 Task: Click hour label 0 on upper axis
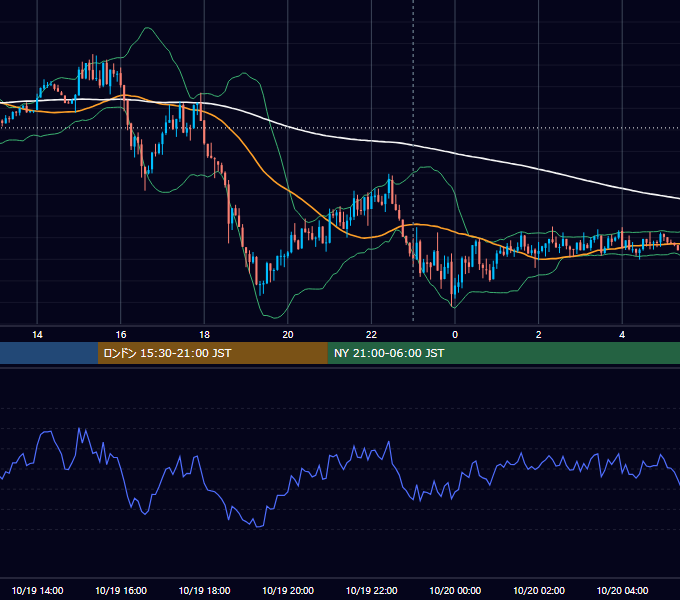455,335
